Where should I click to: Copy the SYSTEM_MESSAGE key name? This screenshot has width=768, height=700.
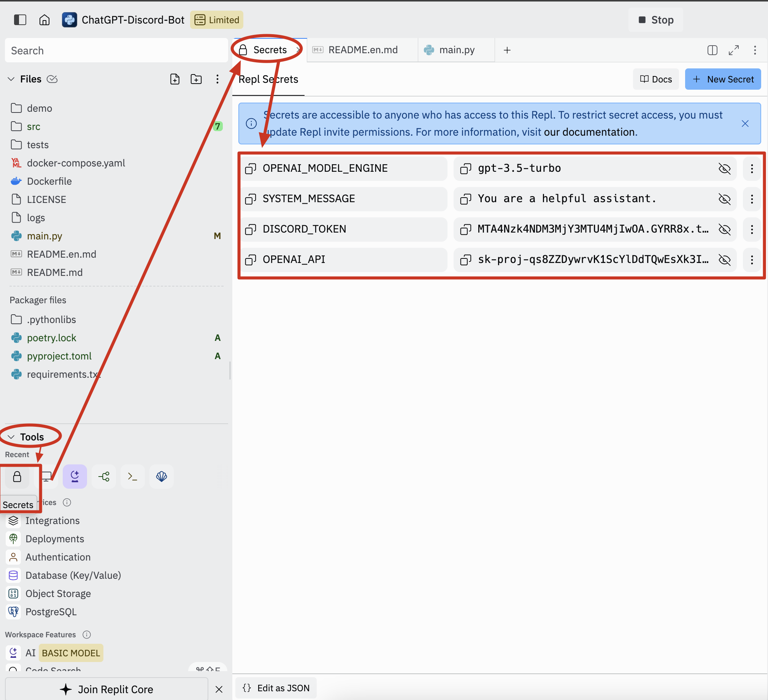pyautogui.click(x=251, y=199)
